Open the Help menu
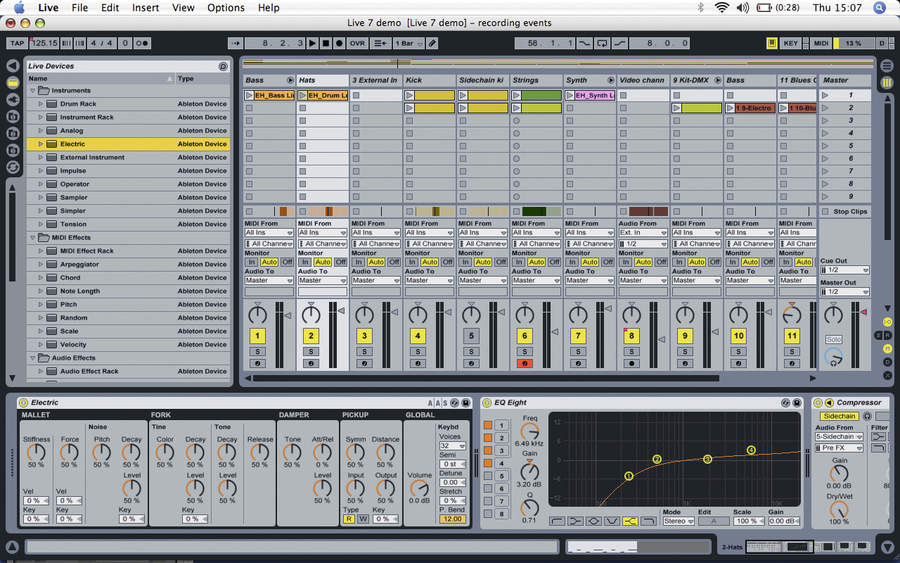Screen dimensions: 900x563 click(x=268, y=7)
